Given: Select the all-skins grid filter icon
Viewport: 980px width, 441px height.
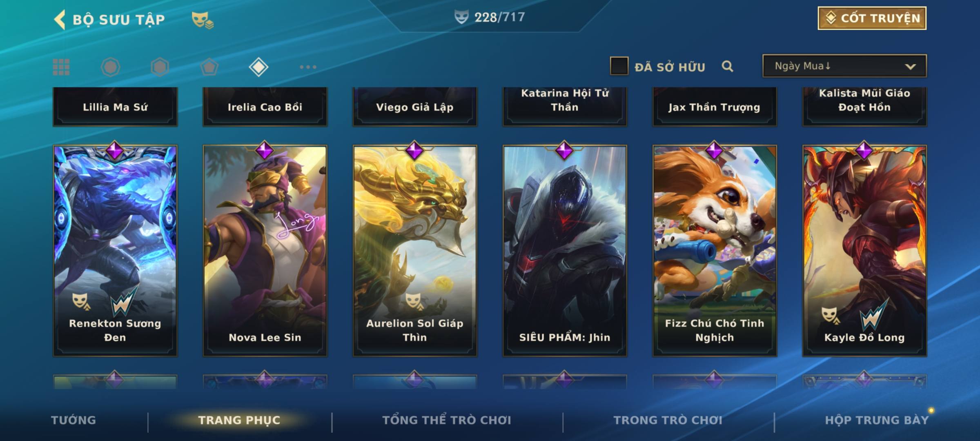Looking at the screenshot, I should (61, 67).
